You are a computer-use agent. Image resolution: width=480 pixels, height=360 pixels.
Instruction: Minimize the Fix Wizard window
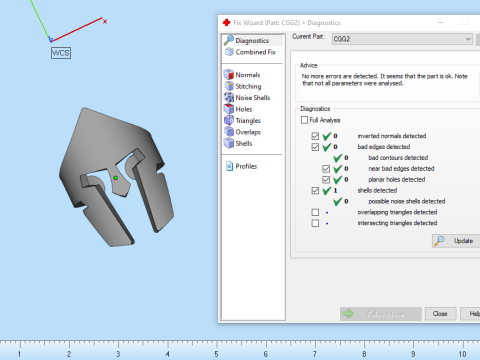(441, 22)
